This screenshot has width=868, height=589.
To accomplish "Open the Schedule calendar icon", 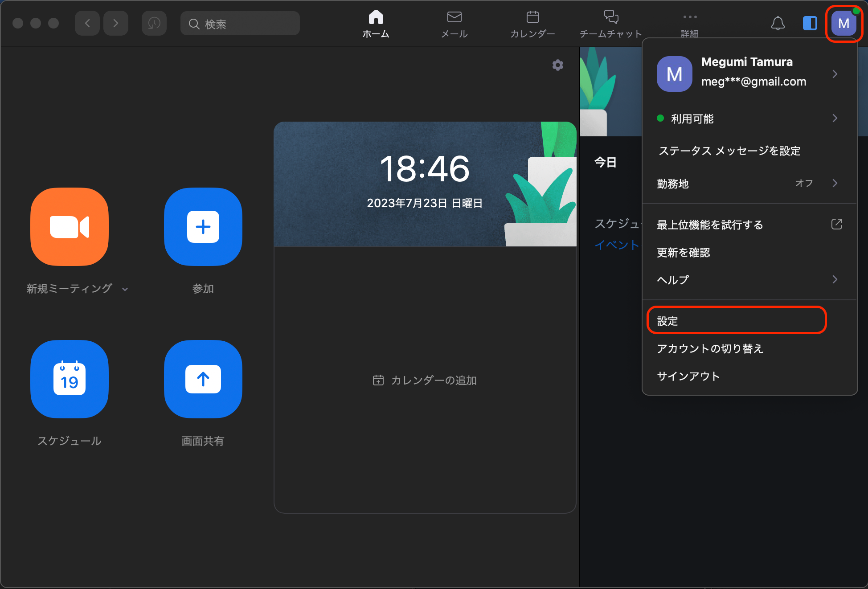I will 70,379.
